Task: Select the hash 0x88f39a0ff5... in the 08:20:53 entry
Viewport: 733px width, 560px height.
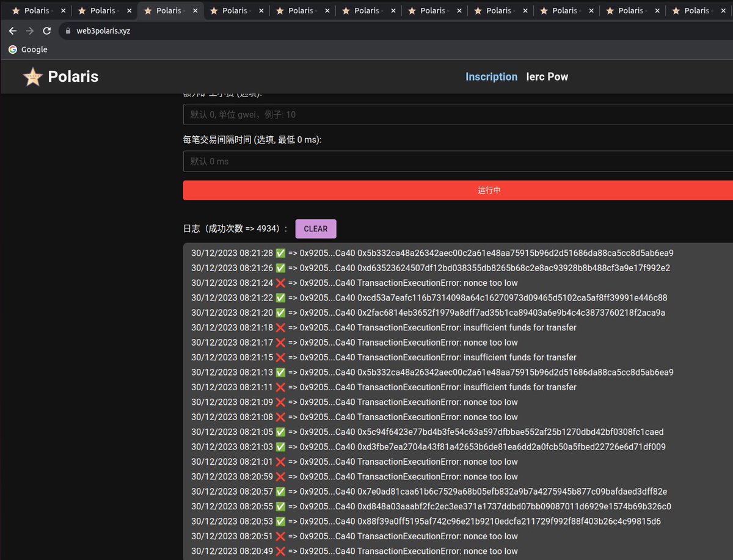Action: pos(509,522)
